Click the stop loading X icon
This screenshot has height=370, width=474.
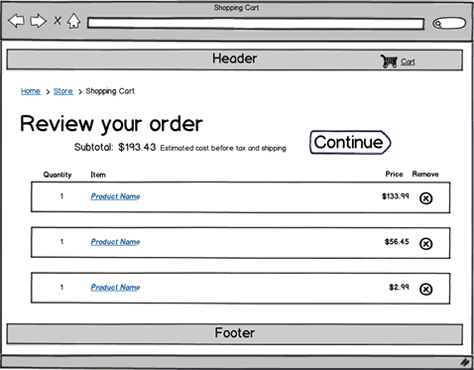click(57, 21)
